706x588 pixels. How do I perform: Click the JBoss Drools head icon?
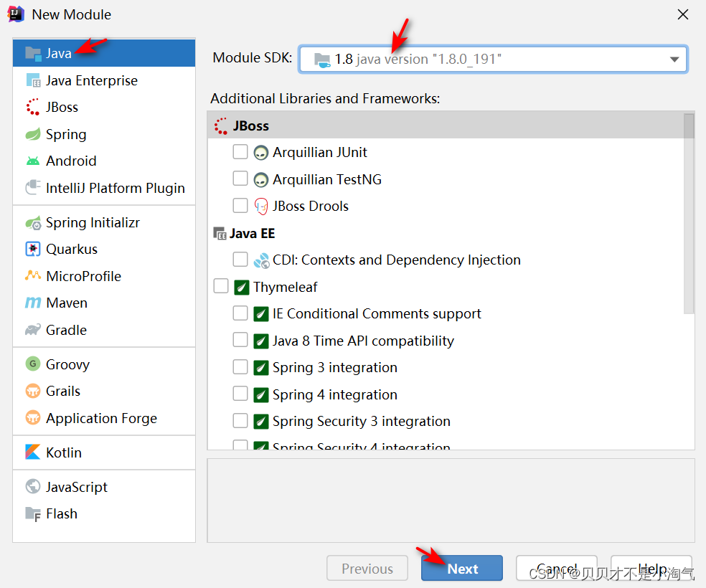(x=261, y=207)
